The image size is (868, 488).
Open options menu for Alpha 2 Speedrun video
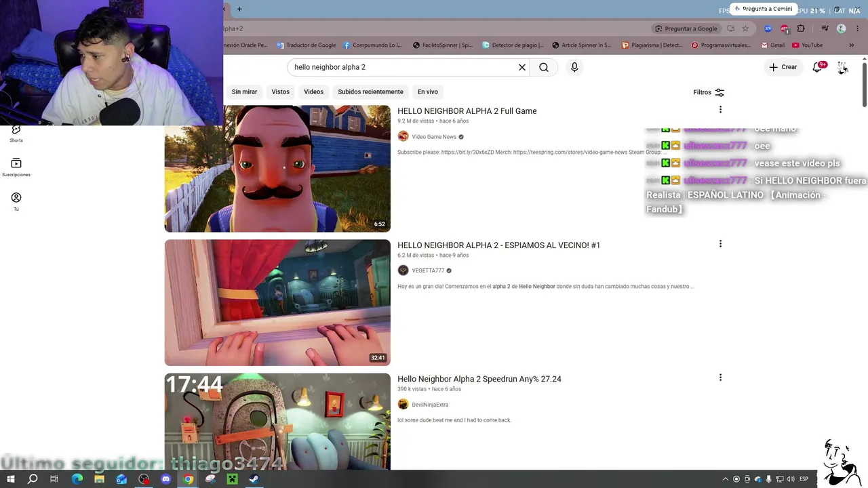pos(720,378)
